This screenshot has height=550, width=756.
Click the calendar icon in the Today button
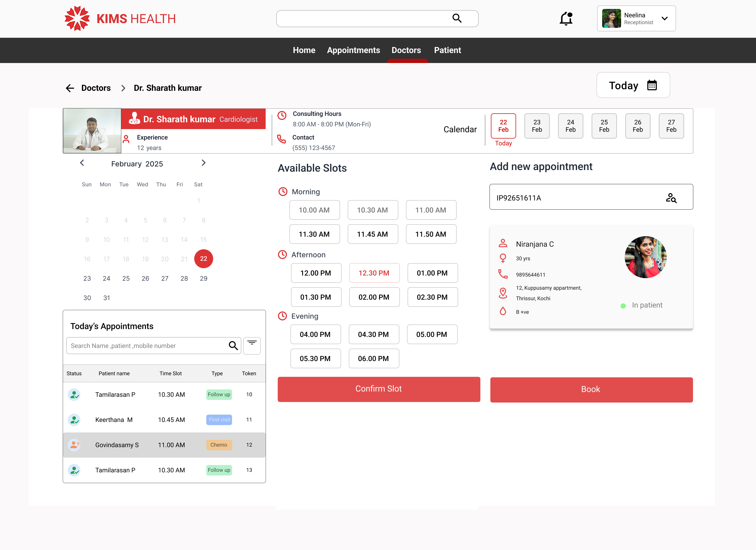click(x=652, y=85)
